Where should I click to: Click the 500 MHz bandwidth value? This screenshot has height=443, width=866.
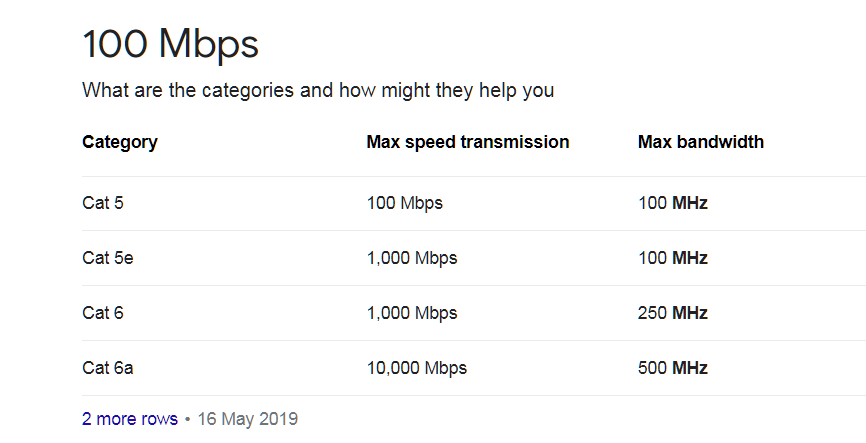coord(672,368)
